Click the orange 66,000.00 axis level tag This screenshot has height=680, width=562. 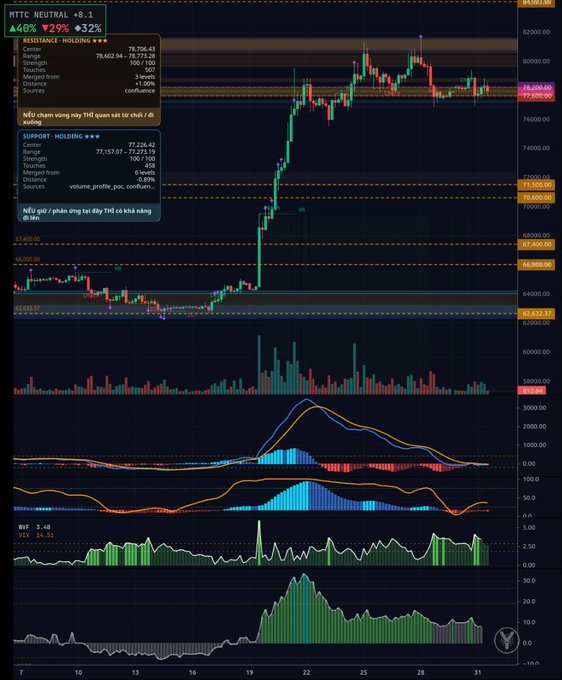pos(536,265)
